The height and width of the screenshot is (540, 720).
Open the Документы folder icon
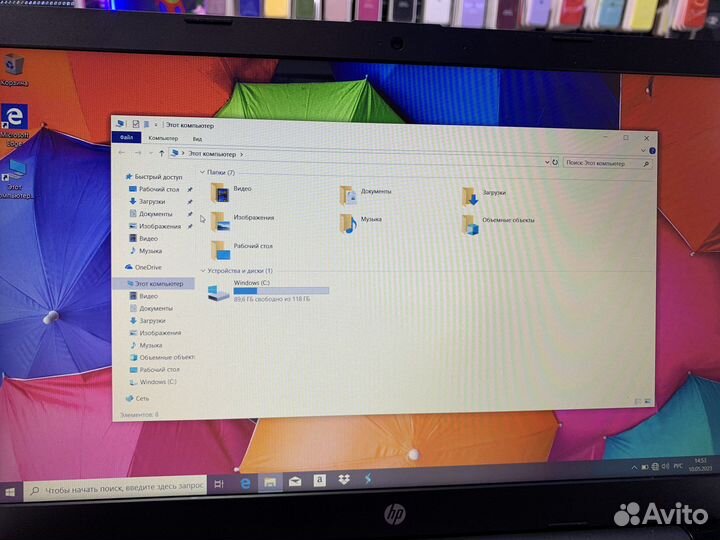click(348, 193)
